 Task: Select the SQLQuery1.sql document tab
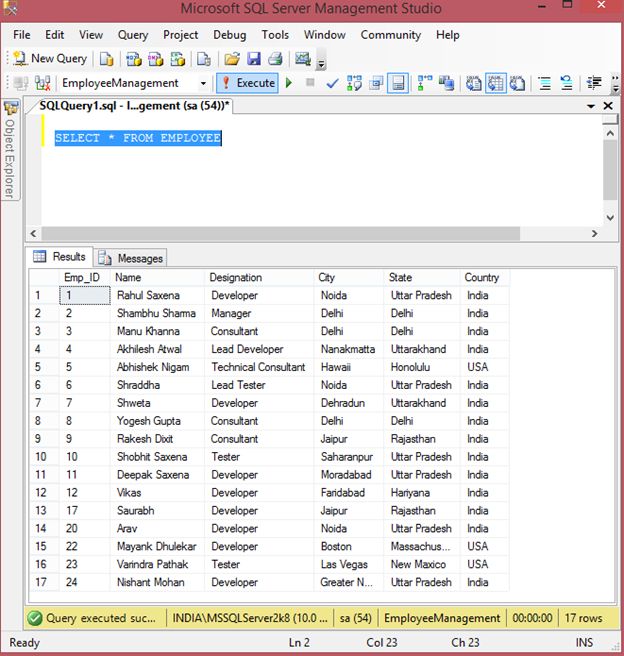134,106
